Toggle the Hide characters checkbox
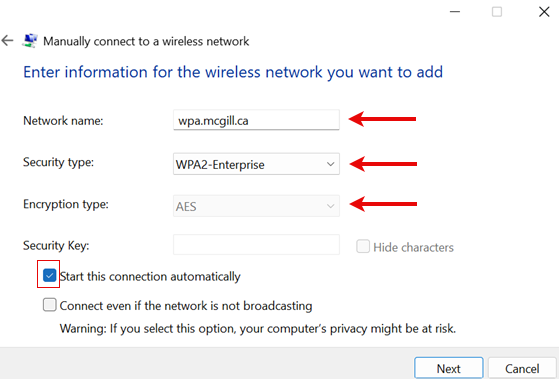Image resolution: width=559 pixels, height=379 pixels. coord(363,246)
